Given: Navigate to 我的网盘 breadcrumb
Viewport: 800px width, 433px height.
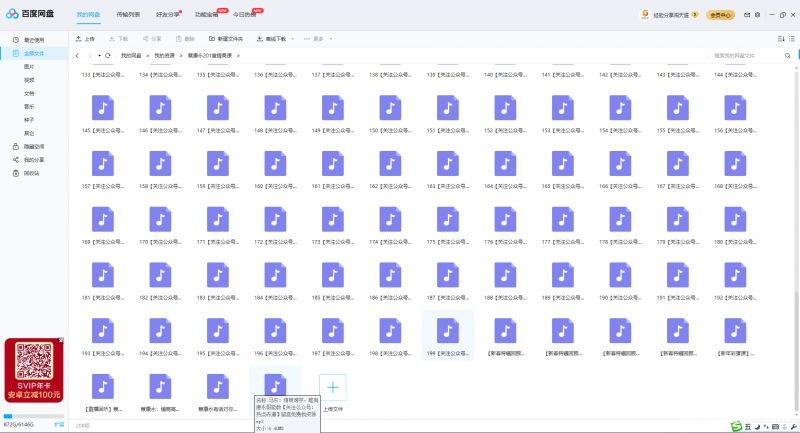Looking at the screenshot, I should pos(131,56).
